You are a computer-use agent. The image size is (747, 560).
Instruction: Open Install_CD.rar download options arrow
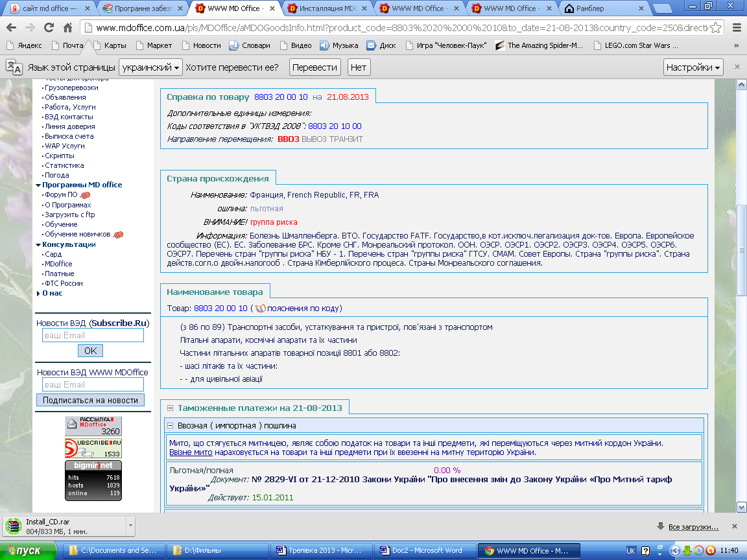pyautogui.click(x=130, y=526)
